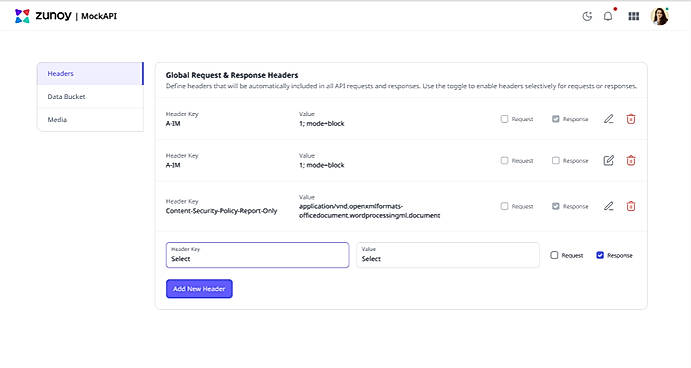This screenshot has height=368, width=691.
Task: Delete the Content-Security-Policy-Report-Only header
Action: pyautogui.click(x=631, y=206)
